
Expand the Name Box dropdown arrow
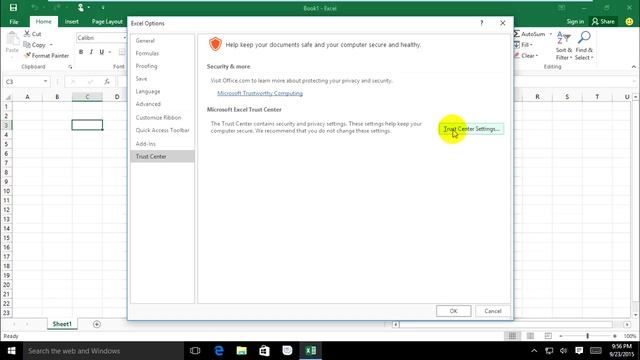point(45,82)
